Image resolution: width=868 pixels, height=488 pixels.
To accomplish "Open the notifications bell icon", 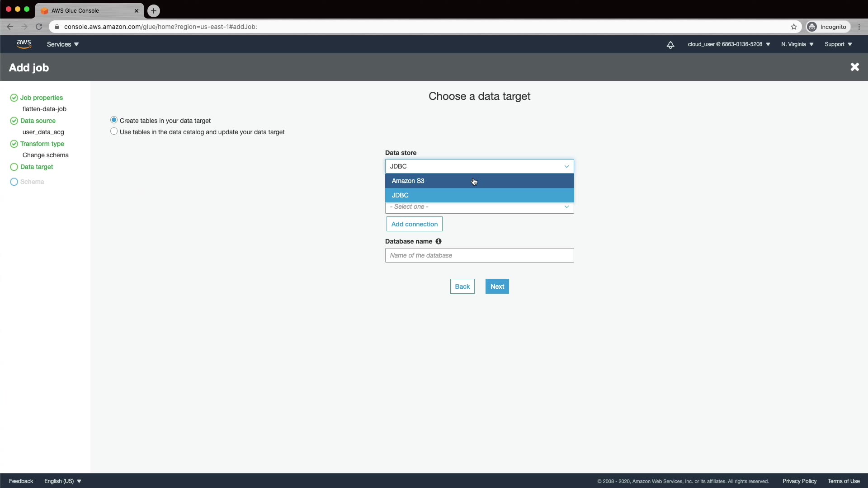I will pos(670,44).
